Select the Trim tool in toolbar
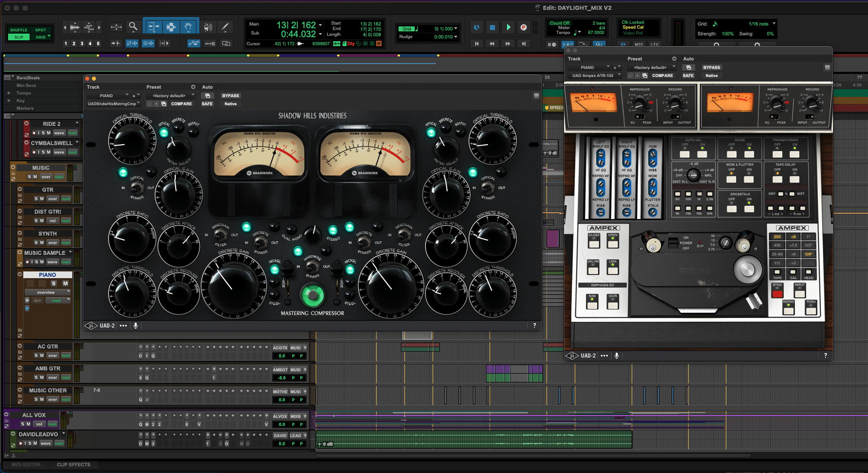Screen dimensions: 868x473 tap(153, 27)
